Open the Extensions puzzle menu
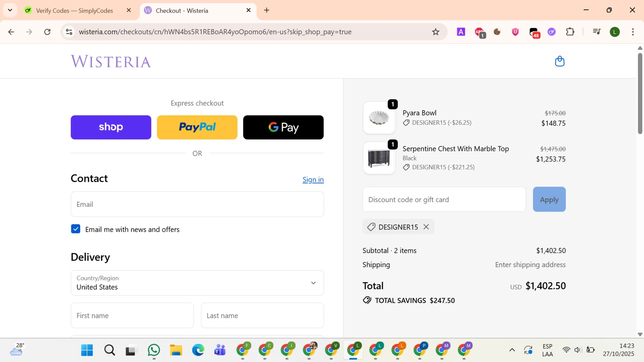This screenshot has height=362, width=644. 570,32
